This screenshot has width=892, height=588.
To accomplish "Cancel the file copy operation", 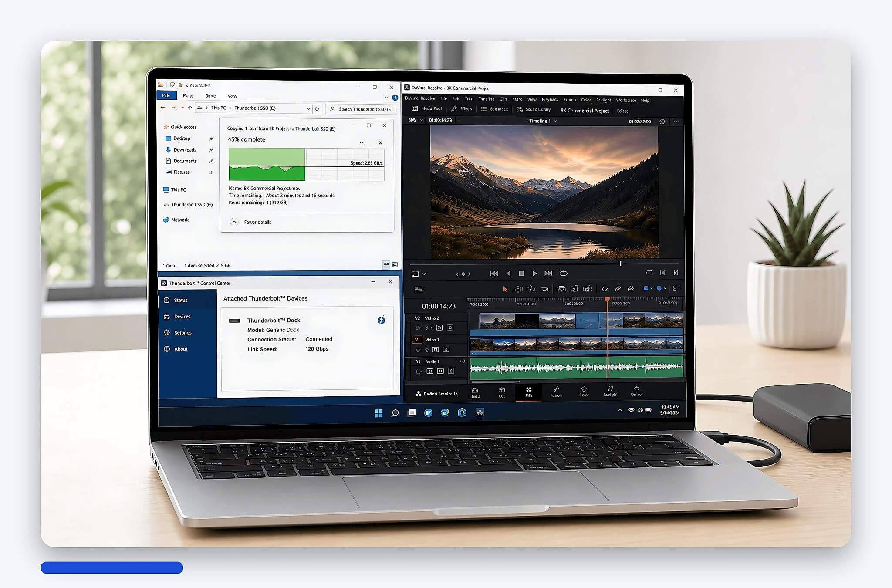I will [380, 142].
